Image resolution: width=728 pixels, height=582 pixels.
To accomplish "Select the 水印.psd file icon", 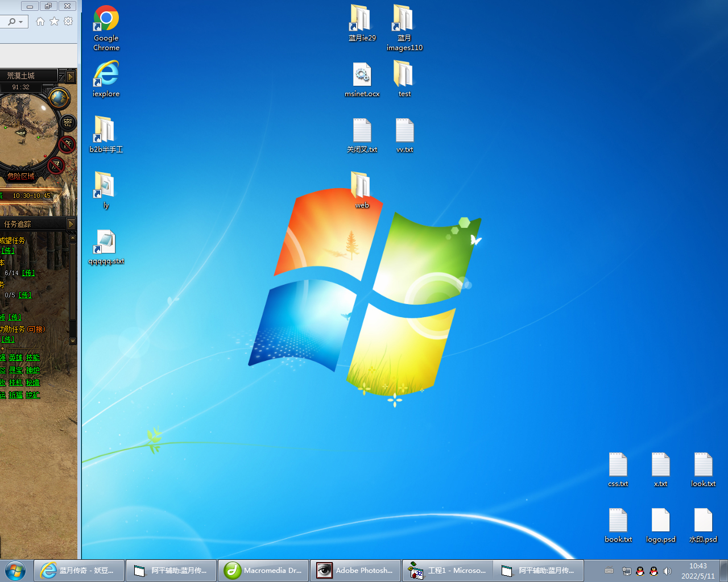I will (x=703, y=525).
